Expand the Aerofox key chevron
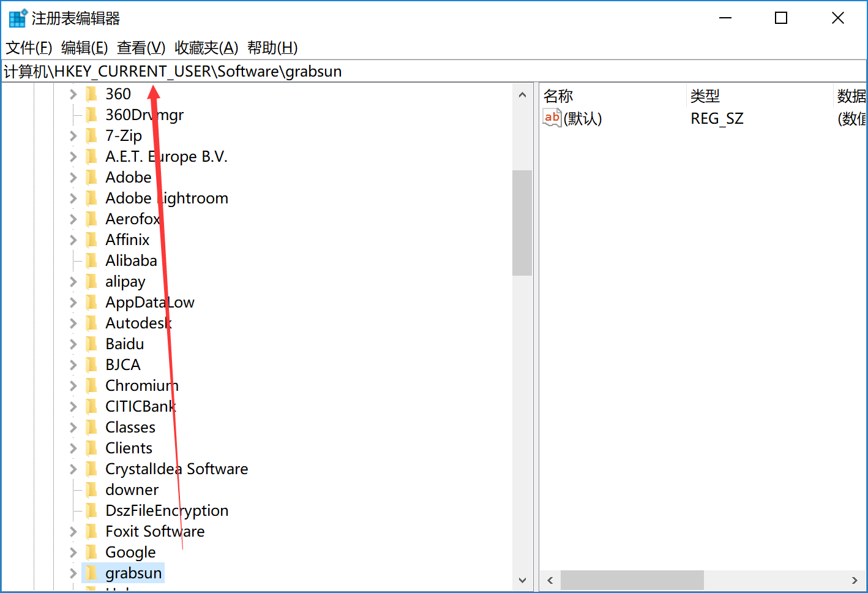Screen dimensions: 868x593 pyautogui.click(x=73, y=219)
